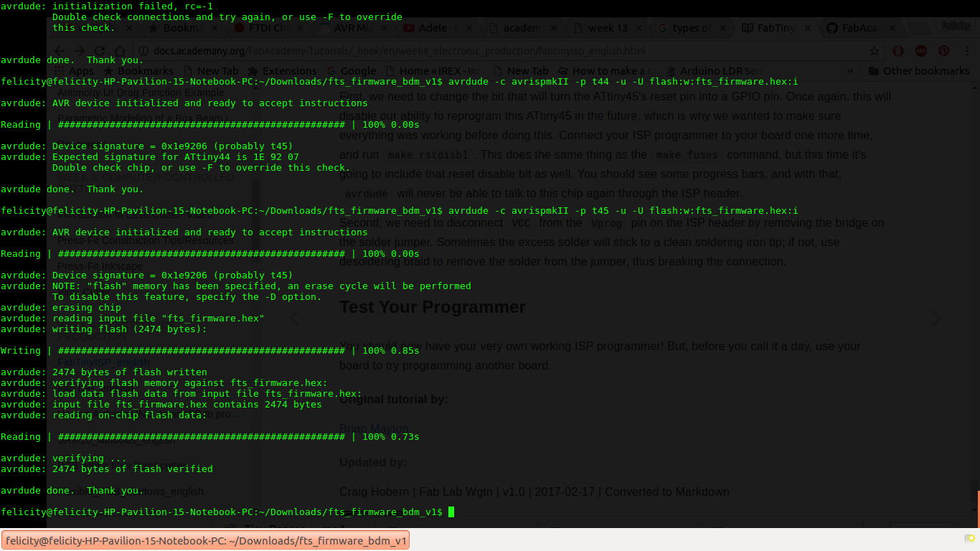Switch to the week 13 tab
The image size is (980, 551).
click(x=608, y=28)
